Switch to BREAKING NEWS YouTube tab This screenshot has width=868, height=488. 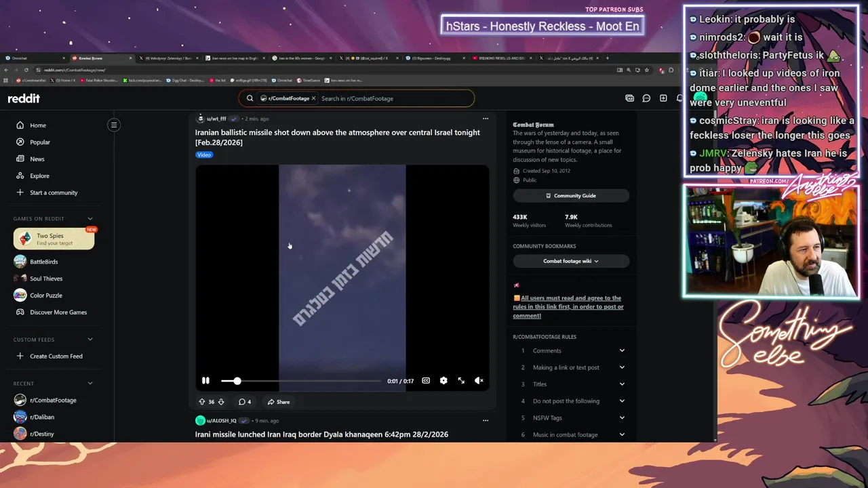tap(502, 58)
